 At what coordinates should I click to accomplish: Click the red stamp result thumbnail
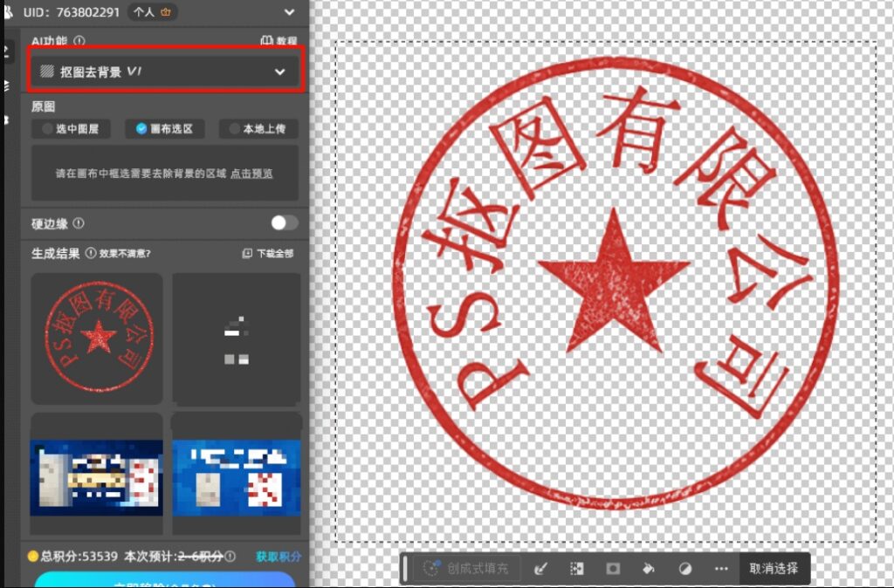[x=96, y=338]
